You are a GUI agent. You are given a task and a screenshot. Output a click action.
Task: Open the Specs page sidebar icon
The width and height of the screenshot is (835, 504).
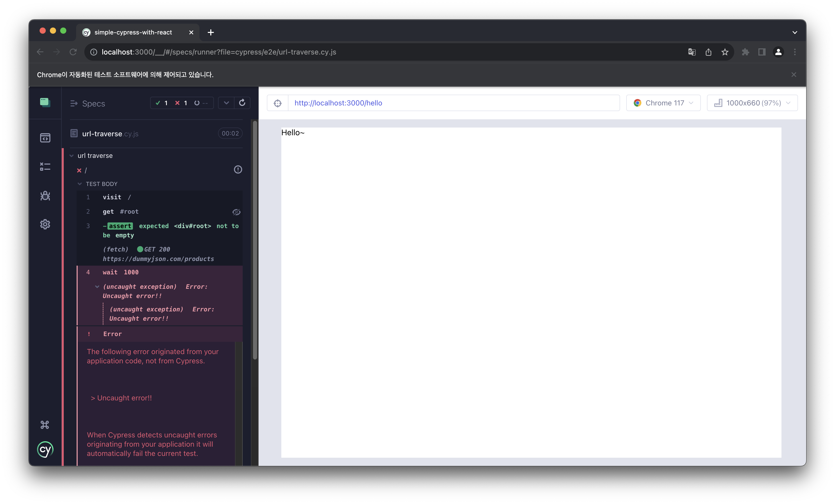(x=45, y=138)
